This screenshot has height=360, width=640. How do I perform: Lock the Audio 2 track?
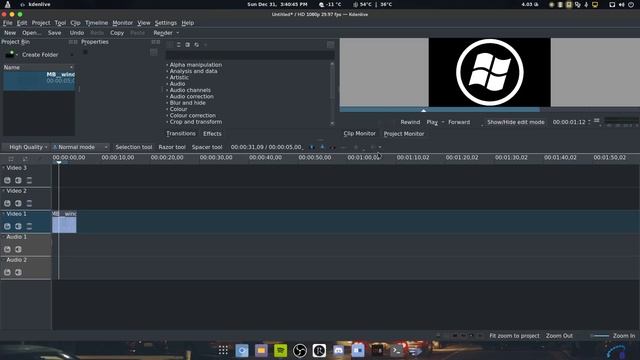pyautogui.click(x=7, y=272)
